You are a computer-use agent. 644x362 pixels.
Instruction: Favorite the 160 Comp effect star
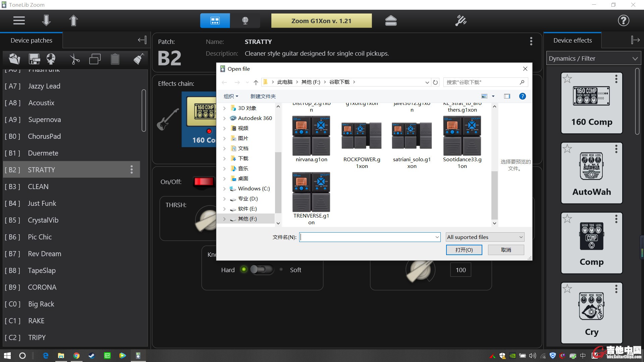pos(567,79)
